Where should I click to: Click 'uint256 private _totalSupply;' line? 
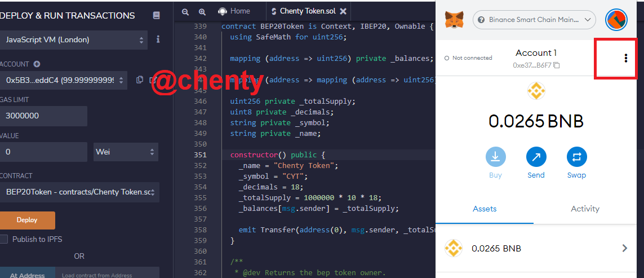293,101
